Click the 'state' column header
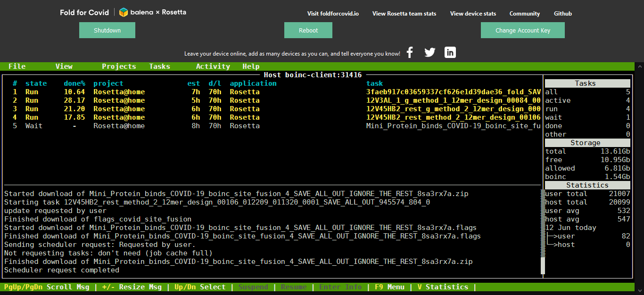This screenshot has height=295, width=644. [36, 83]
